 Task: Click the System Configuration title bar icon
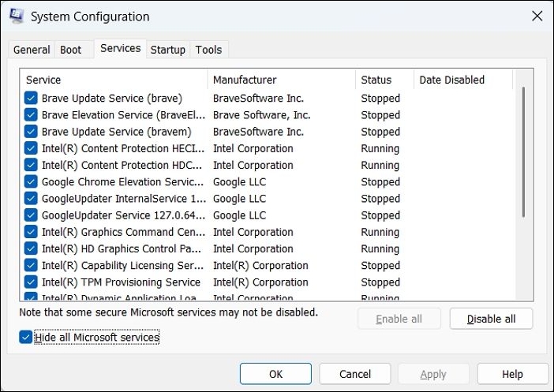[16, 17]
